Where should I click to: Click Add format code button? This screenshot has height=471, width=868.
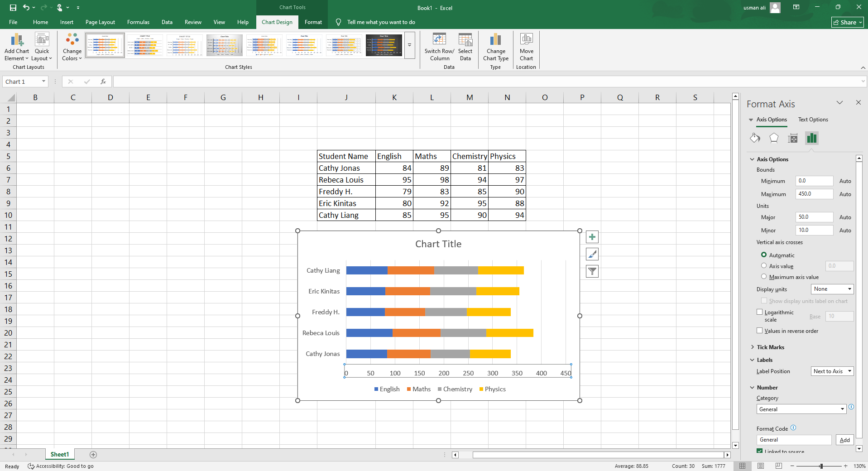[x=844, y=440]
